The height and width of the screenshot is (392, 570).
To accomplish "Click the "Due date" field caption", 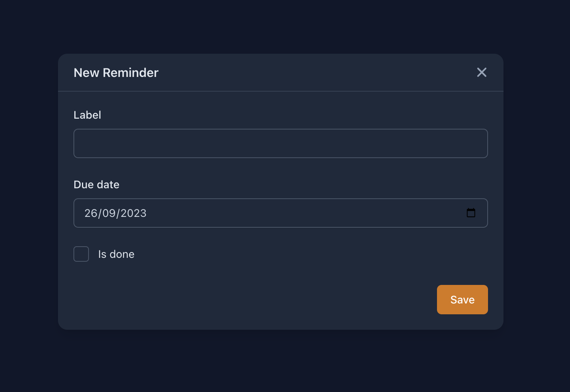I will tap(96, 185).
